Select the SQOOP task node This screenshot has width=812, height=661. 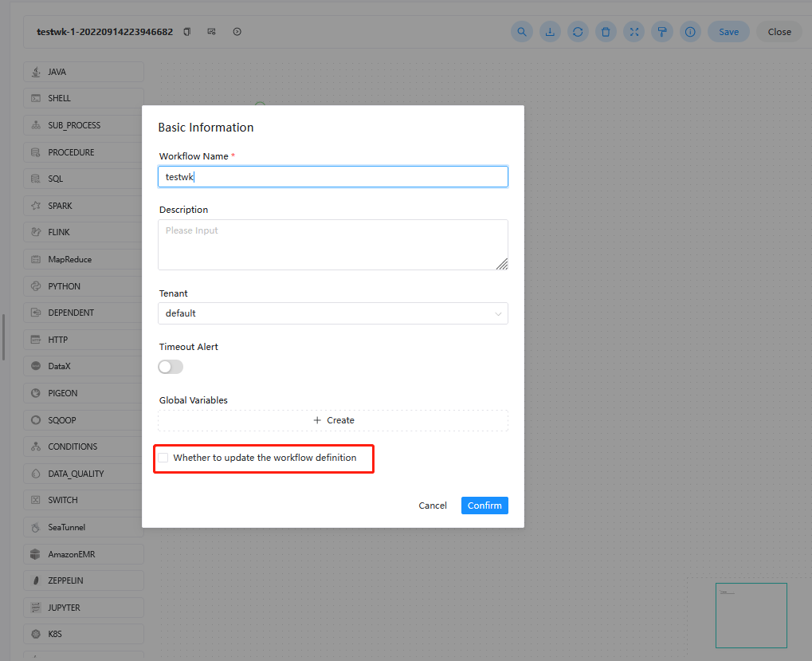(84, 420)
